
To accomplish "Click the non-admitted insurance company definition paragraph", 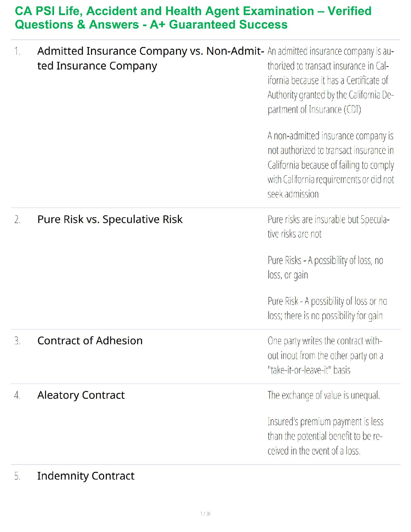I will tap(330, 165).
